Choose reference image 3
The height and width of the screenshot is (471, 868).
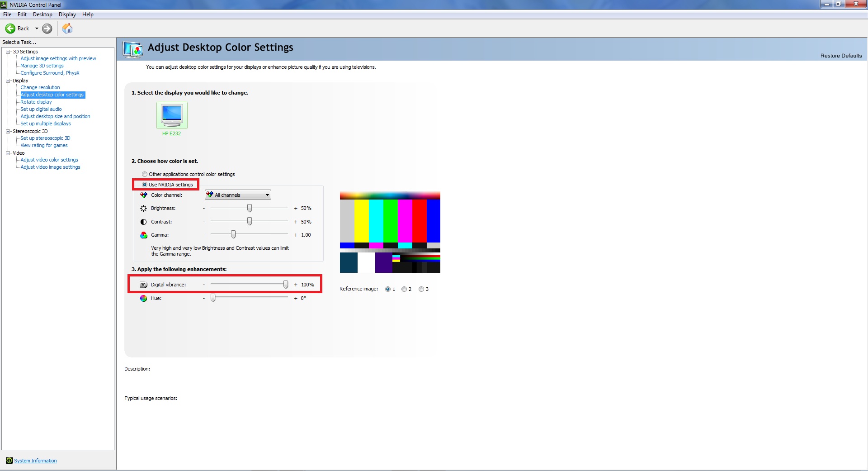421,289
